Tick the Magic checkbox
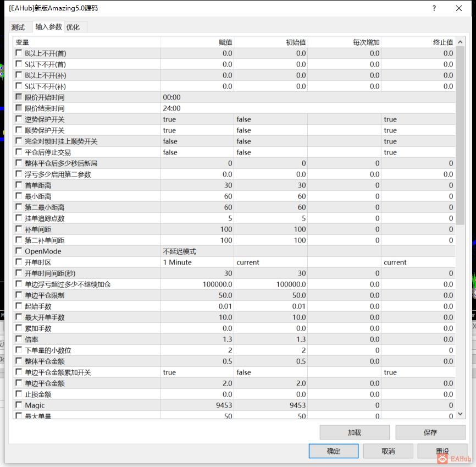476x467 pixels. click(19, 405)
